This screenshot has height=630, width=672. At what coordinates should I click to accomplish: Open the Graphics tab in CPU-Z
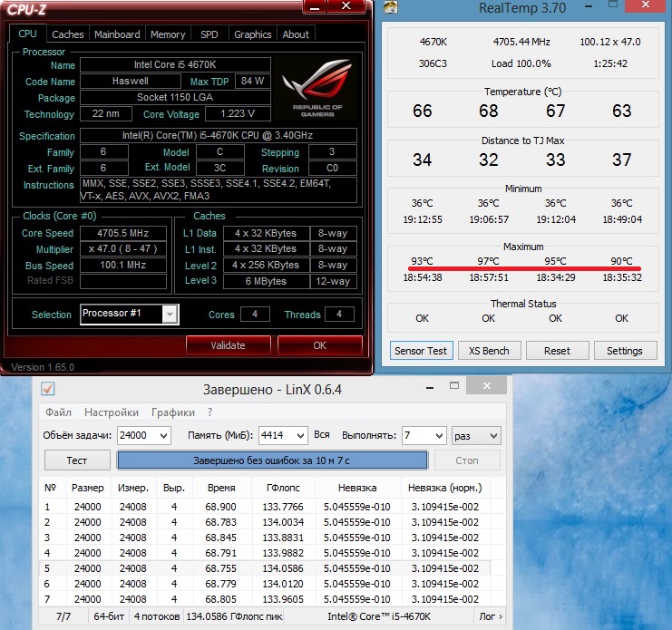pos(253,34)
